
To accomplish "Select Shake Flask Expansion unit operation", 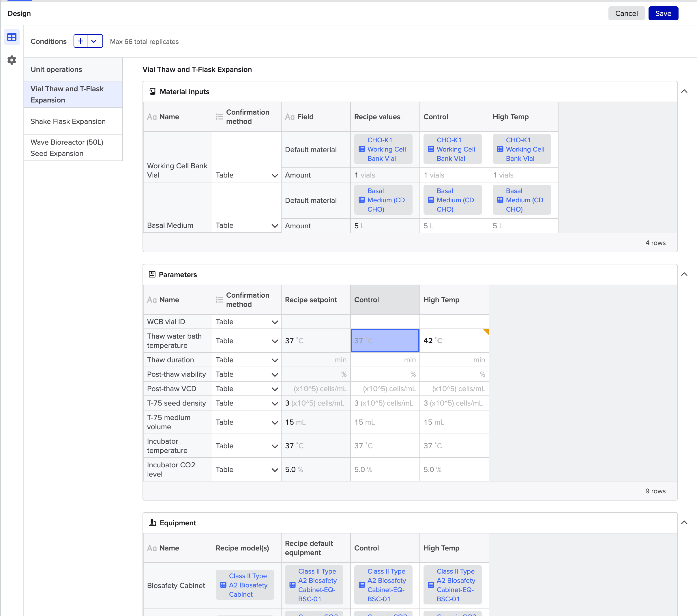I will click(73, 122).
